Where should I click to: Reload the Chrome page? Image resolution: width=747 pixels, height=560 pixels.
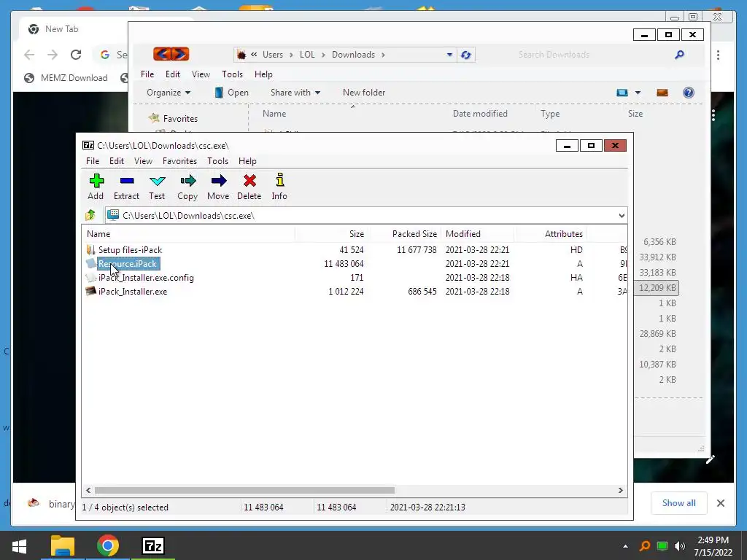(76, 55)
